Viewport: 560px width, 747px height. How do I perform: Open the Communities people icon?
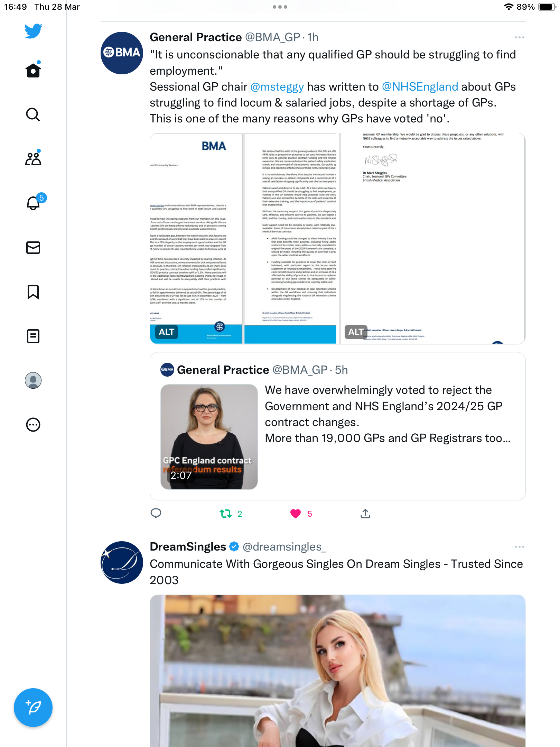coord(33,158)
